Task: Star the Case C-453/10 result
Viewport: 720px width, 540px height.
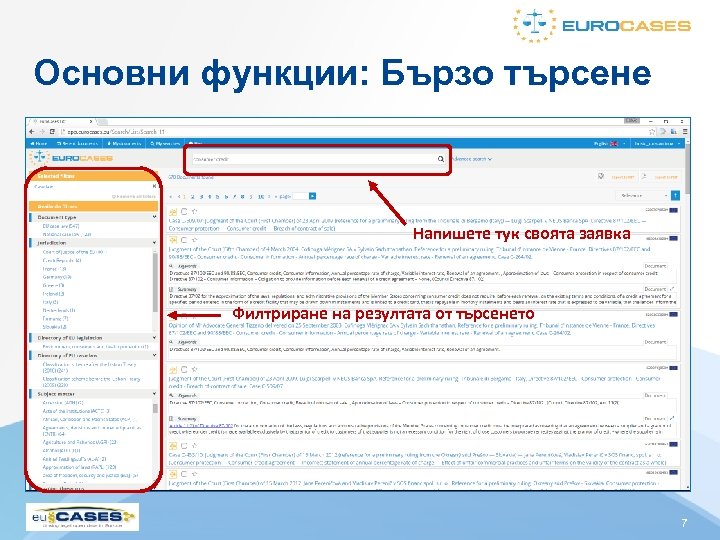Action: tap(195, 446)
